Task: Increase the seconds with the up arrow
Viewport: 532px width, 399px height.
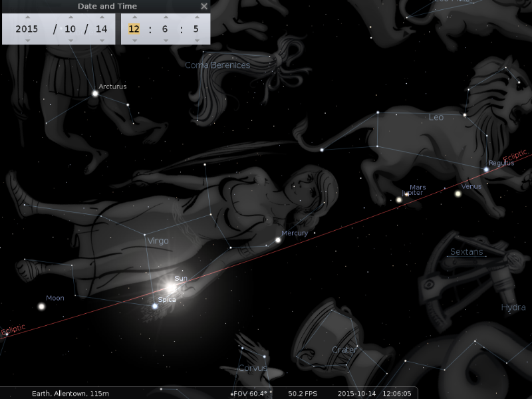Action: coord(196,18)
